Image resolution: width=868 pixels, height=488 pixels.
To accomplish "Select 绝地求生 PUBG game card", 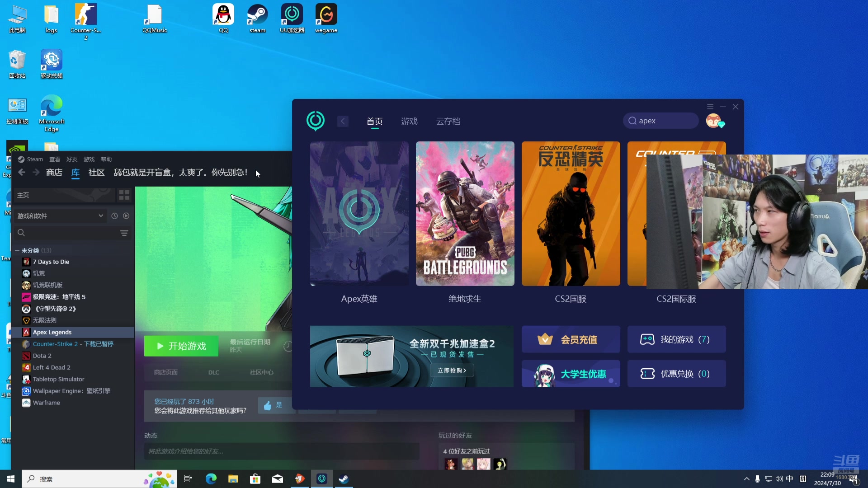I will [465, 214].
